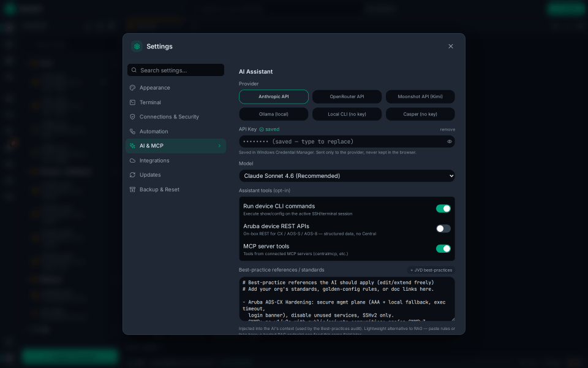The image size is (588, 368).
Task: Pick the Casper (no key) provider
Action: tap(420, 114)
